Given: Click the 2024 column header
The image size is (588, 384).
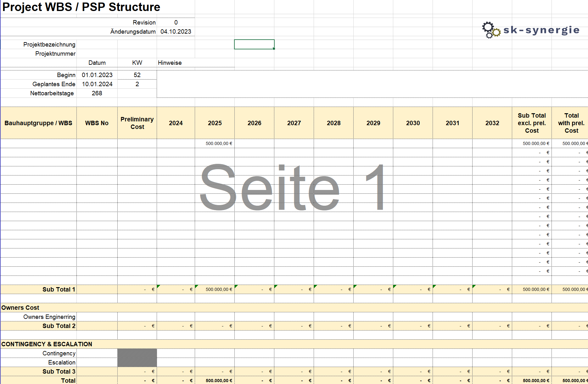Looking at the screenshot, I should tap(176, 123).
